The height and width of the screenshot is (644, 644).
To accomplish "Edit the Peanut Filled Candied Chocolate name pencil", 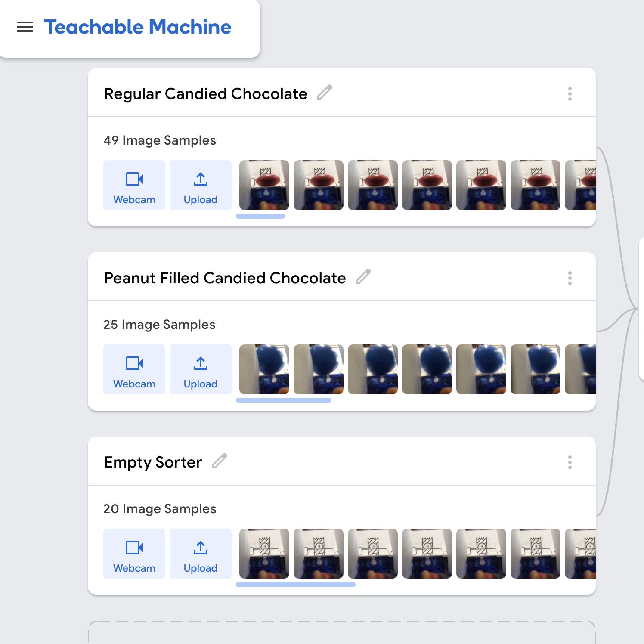I will [363, 276].
